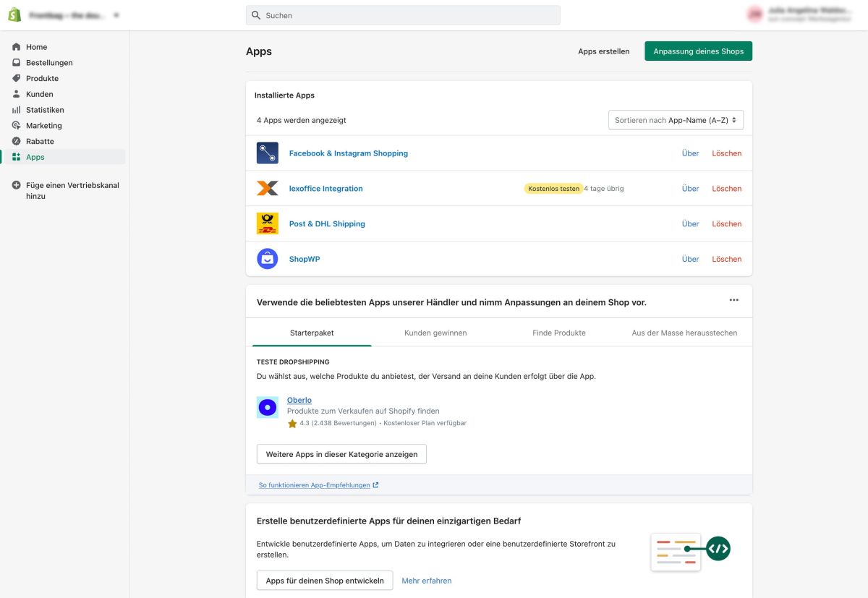
Task: Click Löschen for Facebook & Instagram Shopping
Action: click(x=727, y=153)
